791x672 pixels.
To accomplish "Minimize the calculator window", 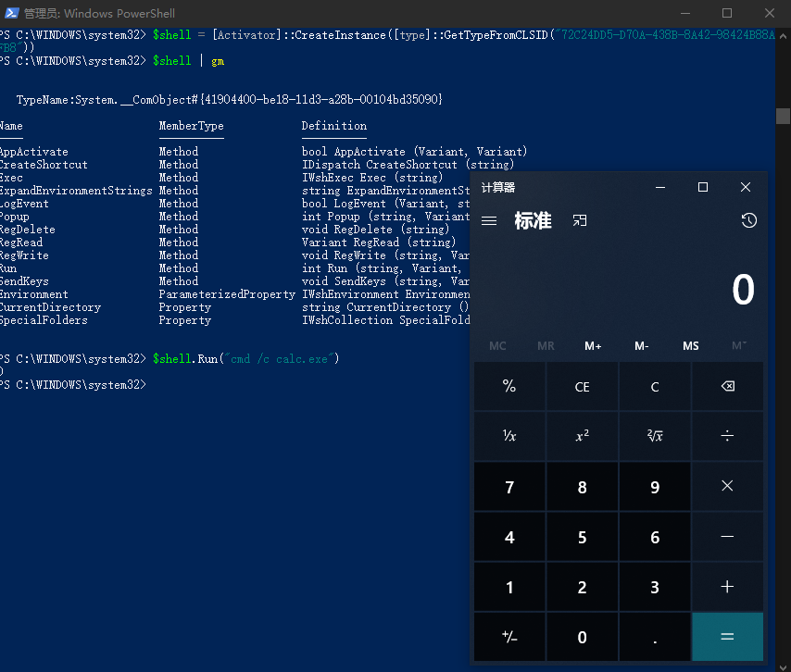I will 659,188.
